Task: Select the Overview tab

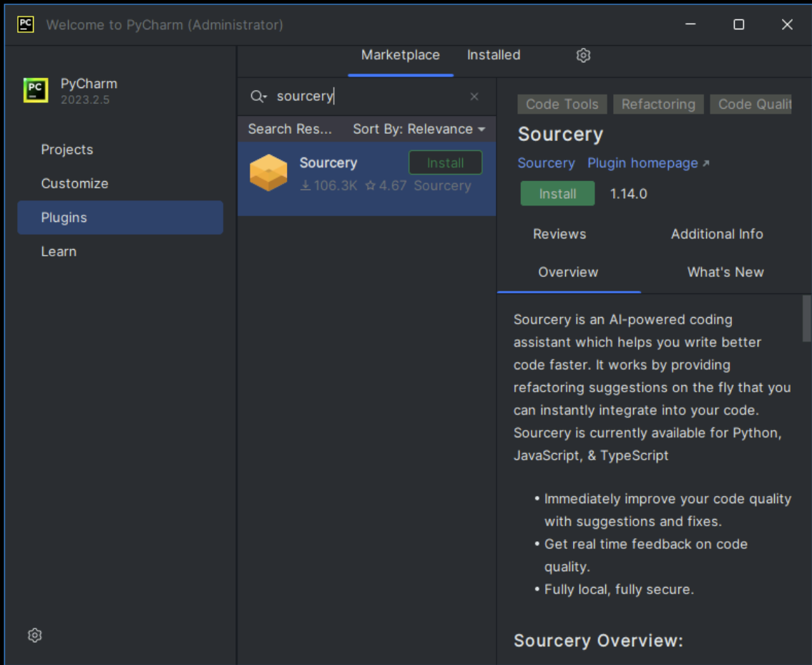Action: coord(568,272)
